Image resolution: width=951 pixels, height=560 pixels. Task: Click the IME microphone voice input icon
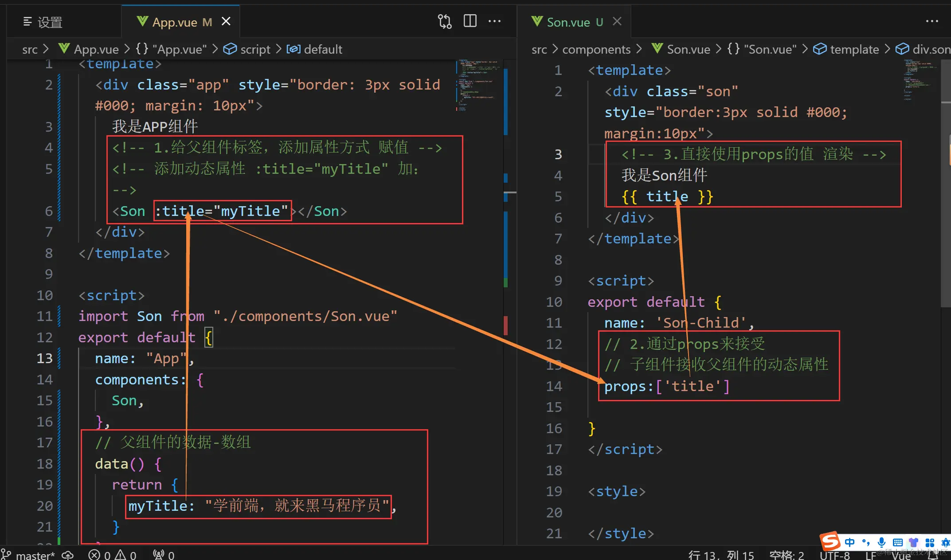(881, 542)
